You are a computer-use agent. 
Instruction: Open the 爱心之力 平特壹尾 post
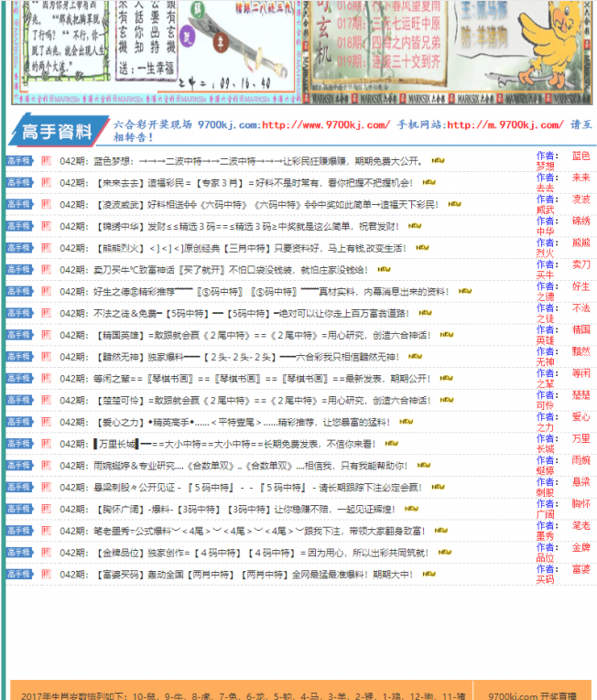click(x=225, y=423)
